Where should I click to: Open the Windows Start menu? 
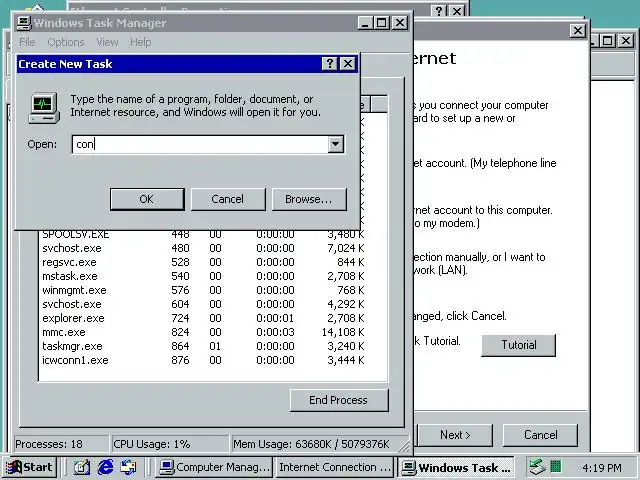pos(29,467)
